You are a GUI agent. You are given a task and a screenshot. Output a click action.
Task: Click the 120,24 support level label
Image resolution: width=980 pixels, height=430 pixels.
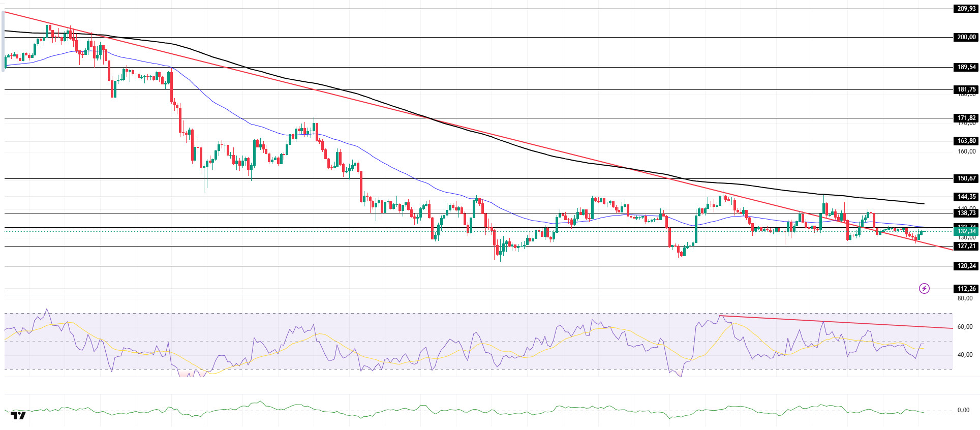tap(966, 266)
